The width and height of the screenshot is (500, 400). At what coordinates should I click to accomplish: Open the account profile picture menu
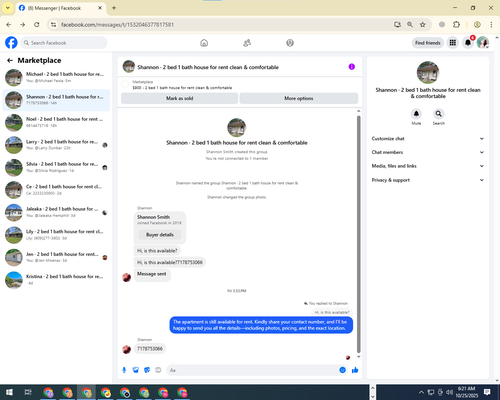tap(483, 43)
